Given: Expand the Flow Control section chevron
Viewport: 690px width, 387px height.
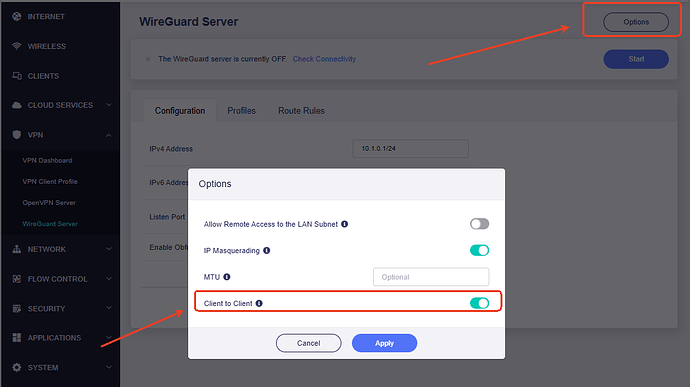Looking at the screenshot, I should tap(109, 278).
